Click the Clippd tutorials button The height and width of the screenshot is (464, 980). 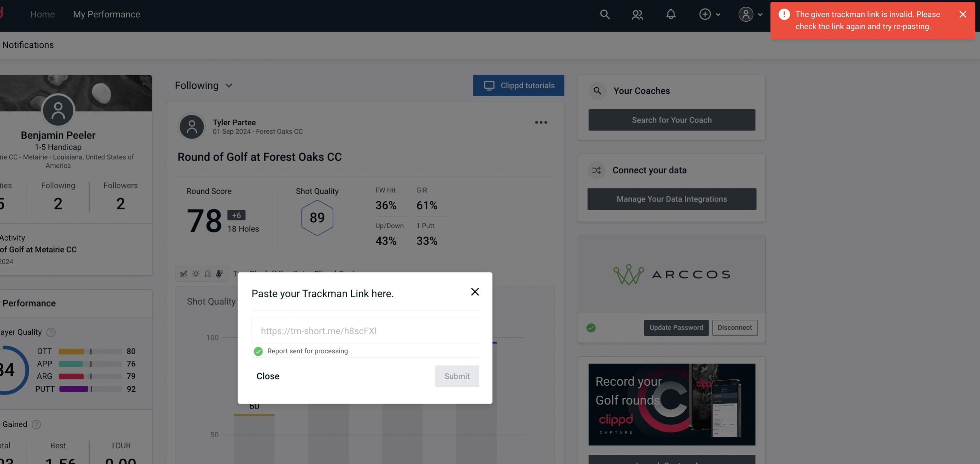point(519,85)
